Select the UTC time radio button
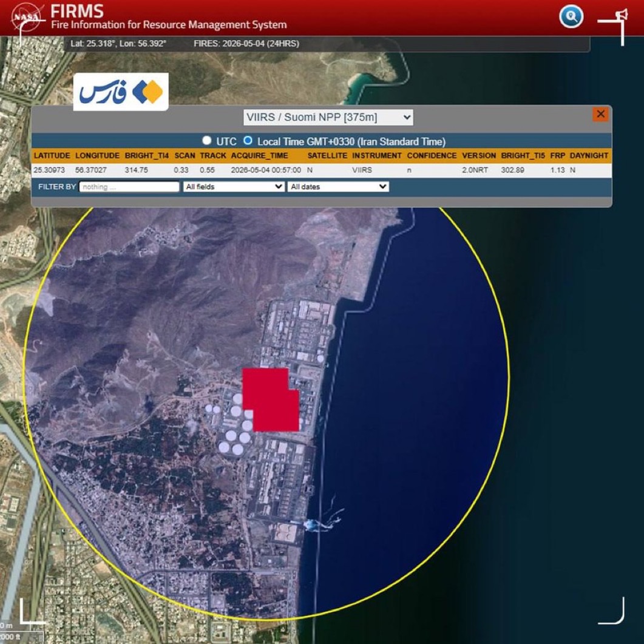The image size is (644, 644). click(x=206, y=140)
